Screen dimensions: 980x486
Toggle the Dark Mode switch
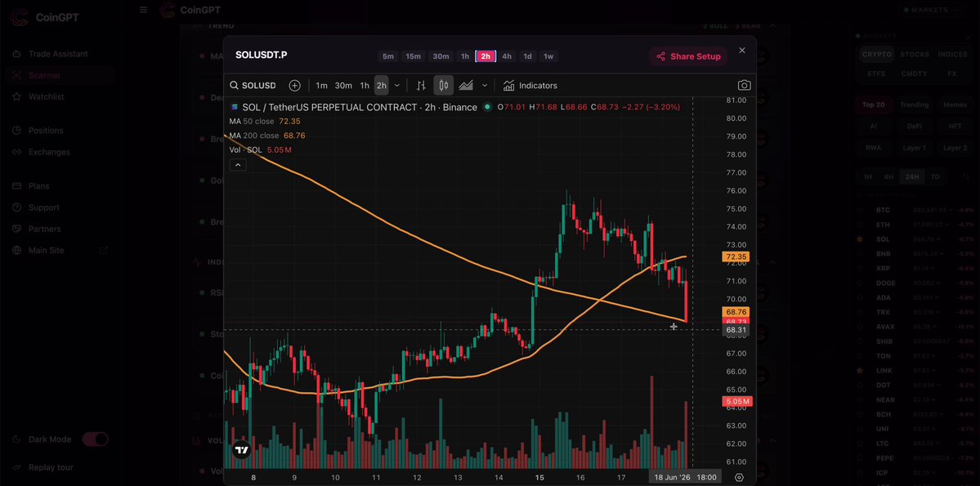click(x=96, y=439)
